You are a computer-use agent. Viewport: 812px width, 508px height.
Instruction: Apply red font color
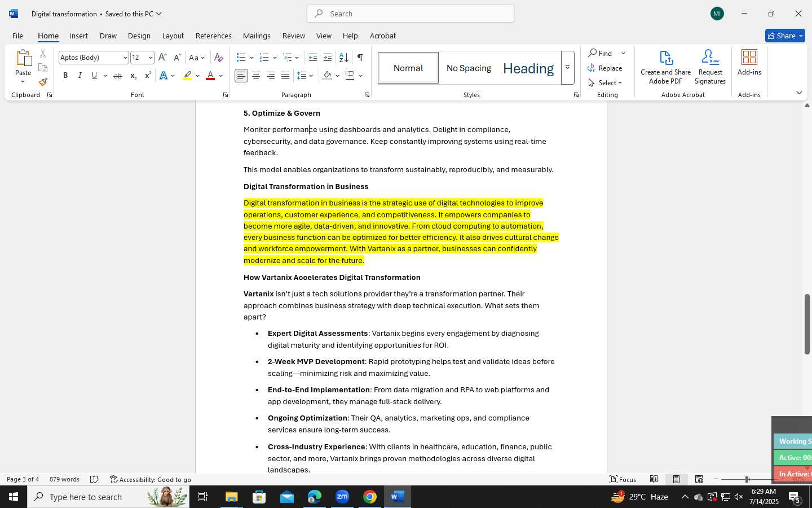tap(210, 76)
